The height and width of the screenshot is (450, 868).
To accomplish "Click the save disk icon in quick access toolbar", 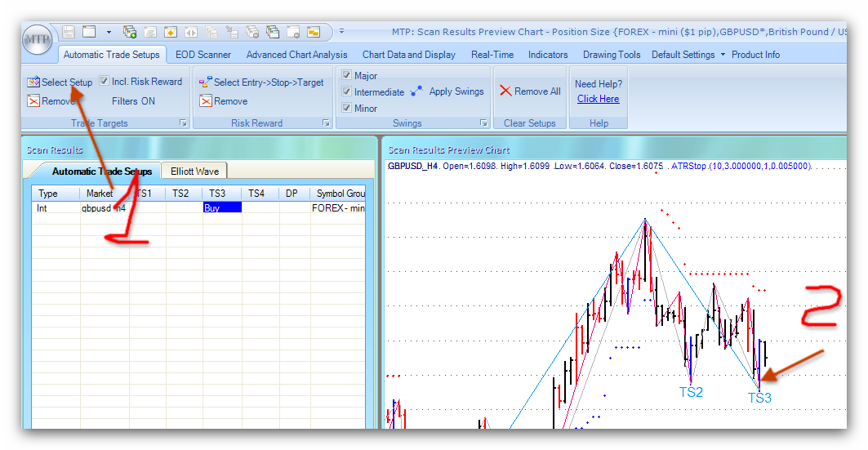I will [69, 32].
